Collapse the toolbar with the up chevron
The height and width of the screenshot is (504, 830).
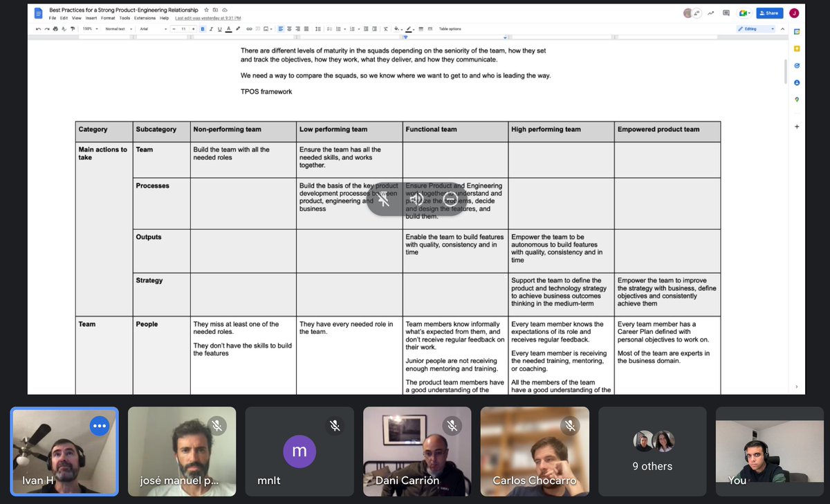pyautogui.click(x=783, y=29)
